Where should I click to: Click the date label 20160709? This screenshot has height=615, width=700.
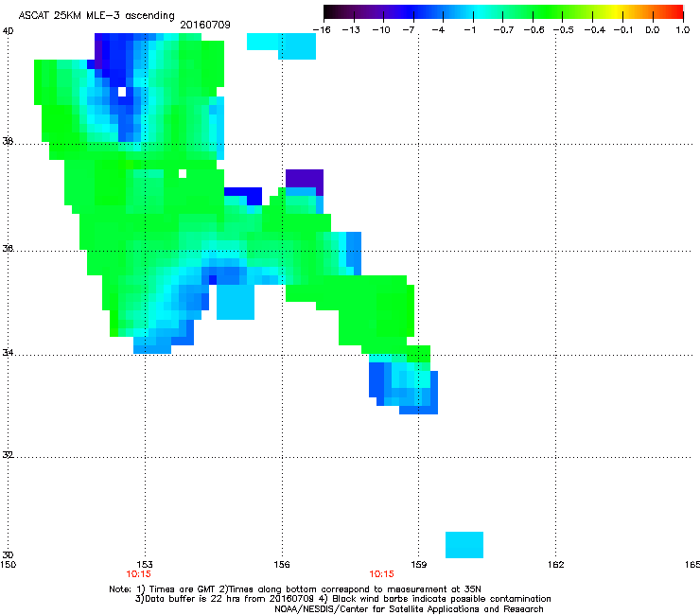click(205, 25)
